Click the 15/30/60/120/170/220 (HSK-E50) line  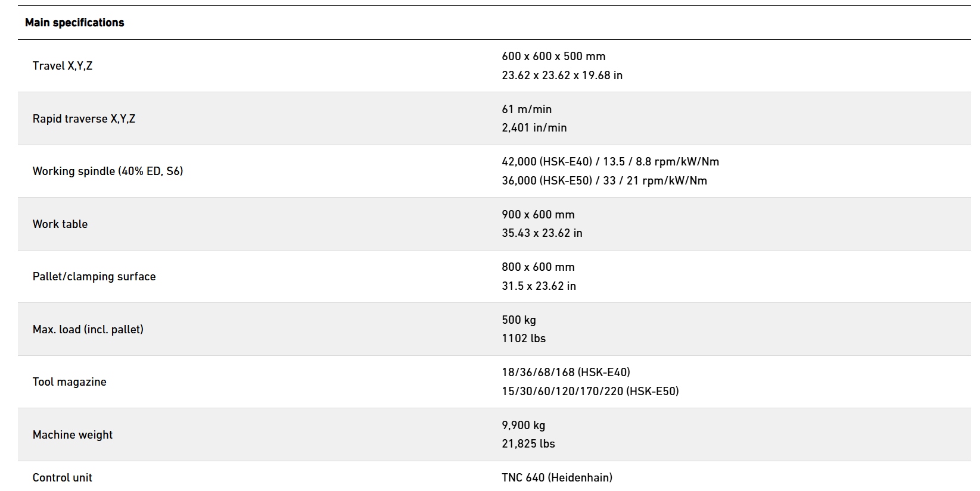590,392
